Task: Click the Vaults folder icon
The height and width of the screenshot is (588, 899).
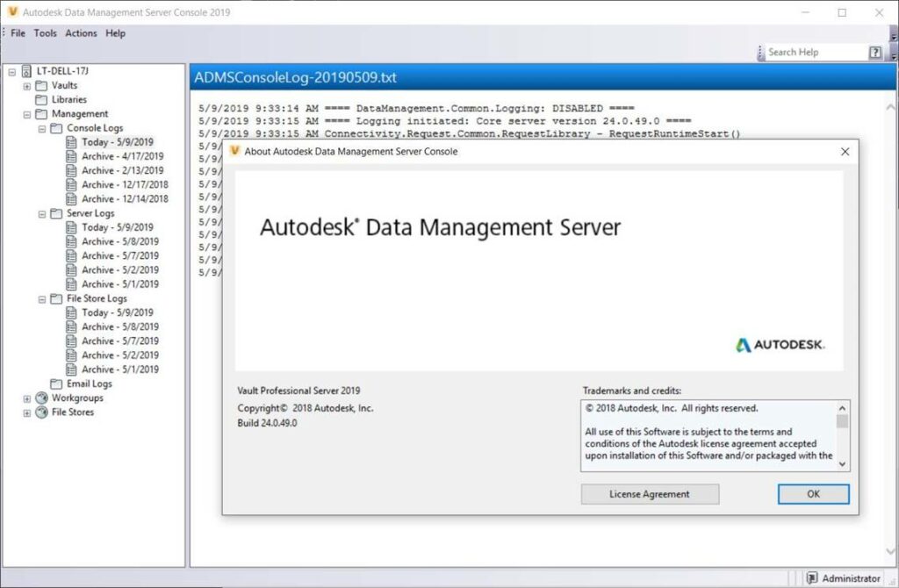Action: coord(41,85)
